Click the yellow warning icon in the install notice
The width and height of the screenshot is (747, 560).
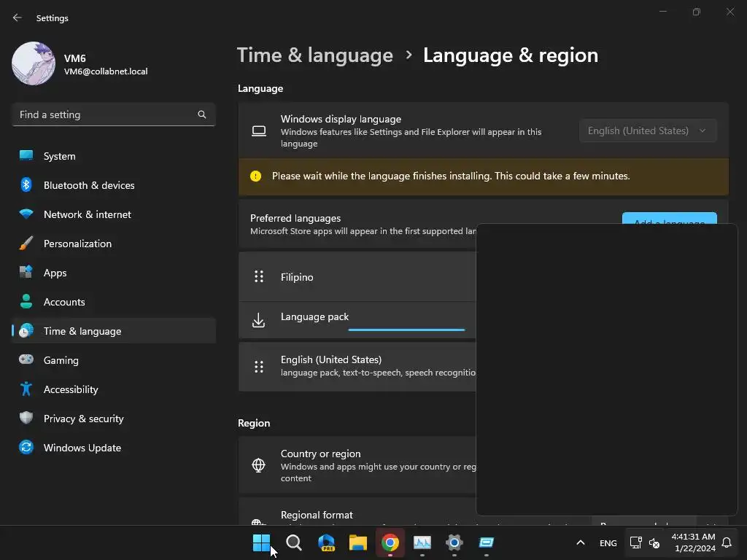(256, 176)
